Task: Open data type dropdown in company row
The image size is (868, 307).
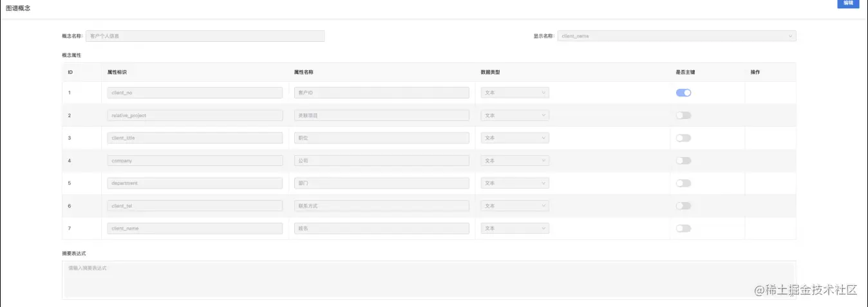Action: coord(515,160)
